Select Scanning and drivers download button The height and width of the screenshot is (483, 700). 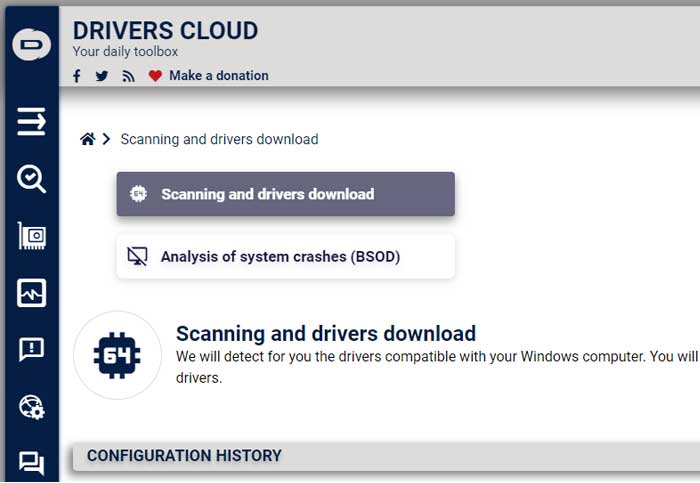[x=286, y=194]
